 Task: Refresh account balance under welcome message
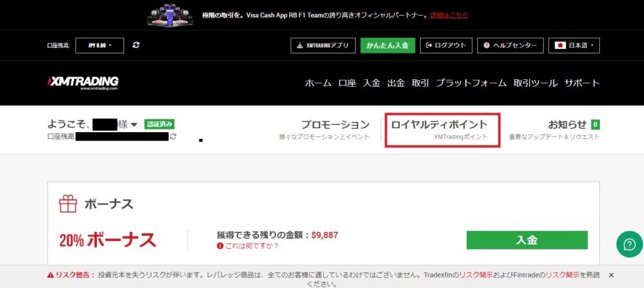[173, 136]
